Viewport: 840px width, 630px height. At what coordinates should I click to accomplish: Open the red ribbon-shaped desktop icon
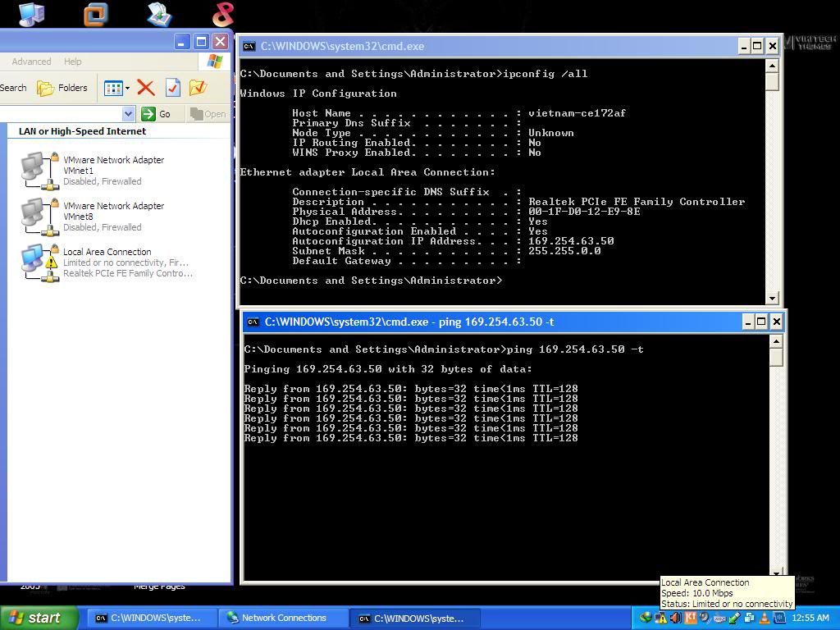[x=223, y=14]
